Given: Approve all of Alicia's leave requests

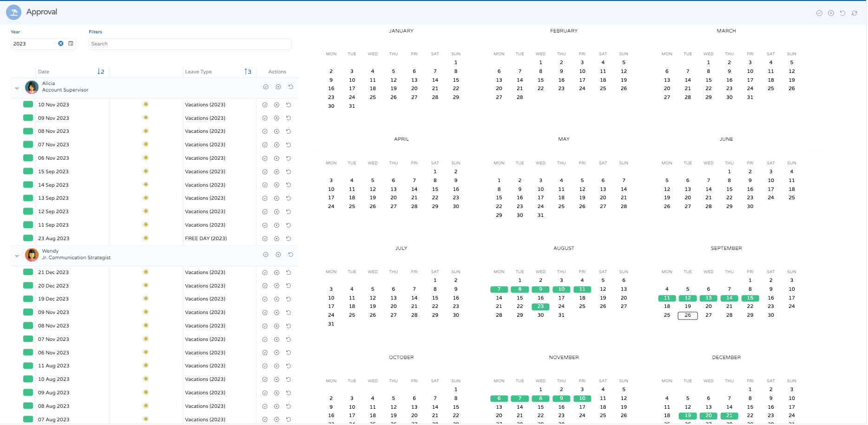Looking at the screenshot, I should [266, 87].
